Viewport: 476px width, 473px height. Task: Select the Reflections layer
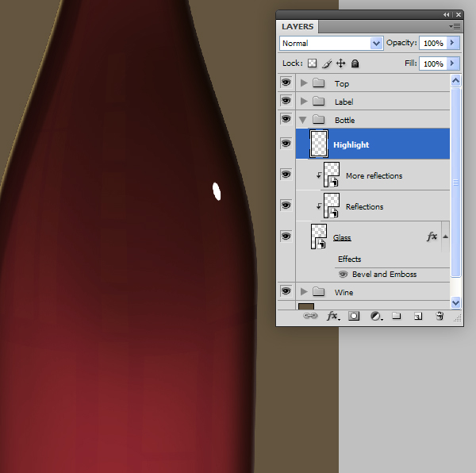[373, 206]
